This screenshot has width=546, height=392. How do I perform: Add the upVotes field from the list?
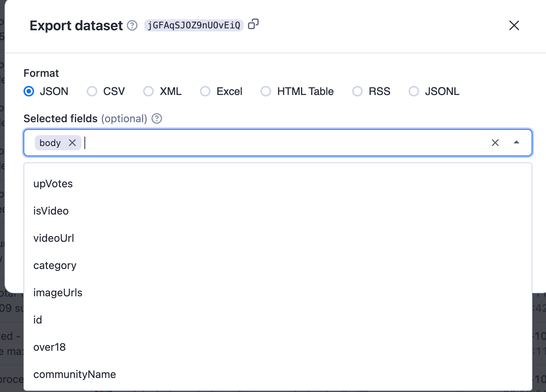pyautogui.click(x=278, y=184)
